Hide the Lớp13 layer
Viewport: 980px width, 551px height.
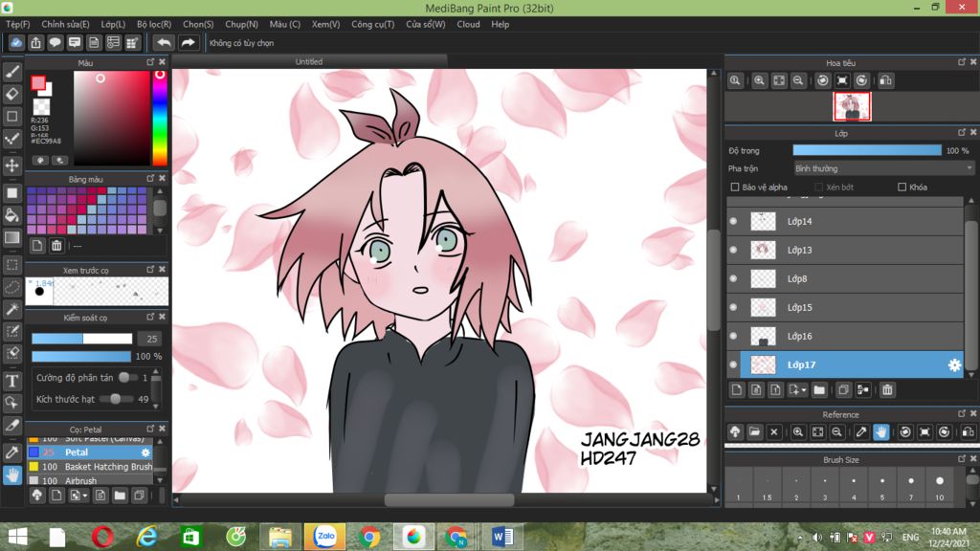tap(734, 250)
